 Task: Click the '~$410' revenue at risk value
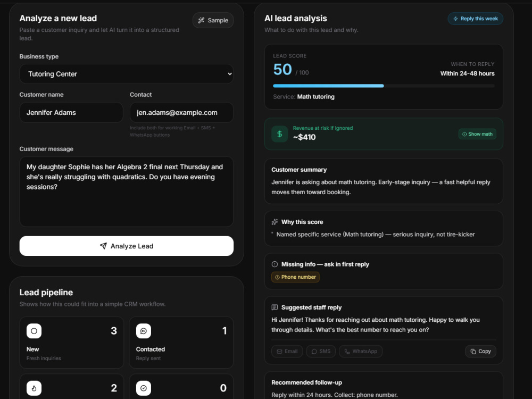tap(304, 137)
